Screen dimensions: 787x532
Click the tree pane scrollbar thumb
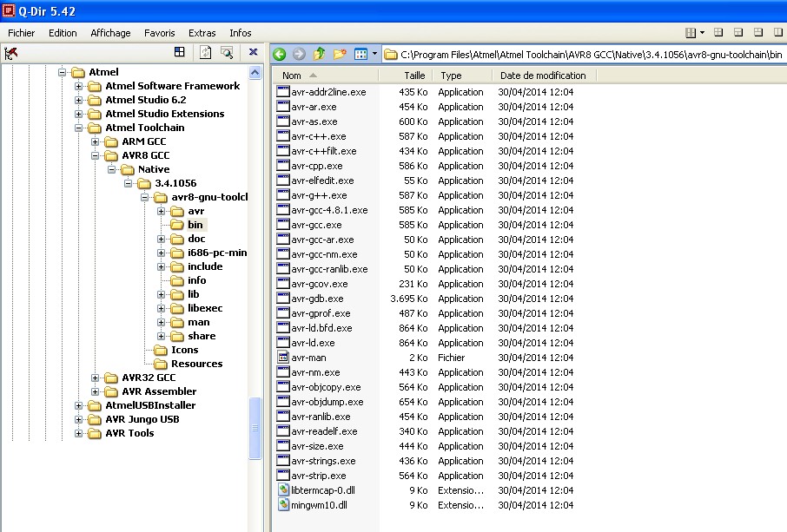point(255,428)
